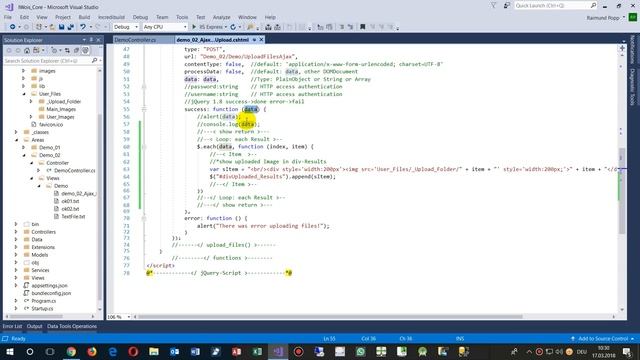640x360 pixels.
Task: Open Excel from the taskbar
Action: 257,351
